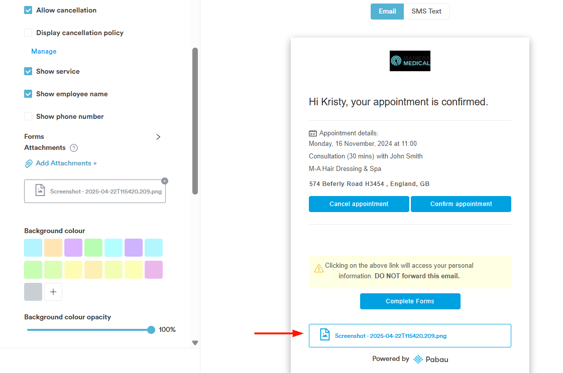The image size is (563, 373).
Task: Disable the Show employee name checkbox
Action: coord(28,94)
